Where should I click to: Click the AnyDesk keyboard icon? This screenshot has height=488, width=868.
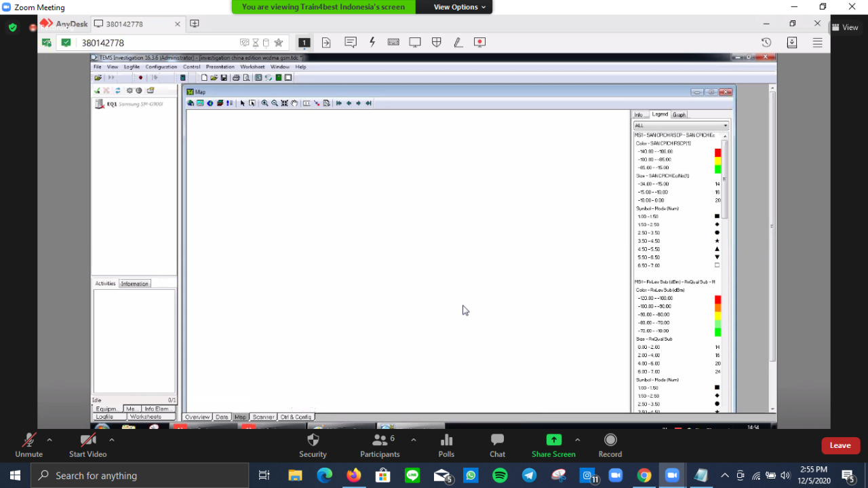(x=393, y=42)
